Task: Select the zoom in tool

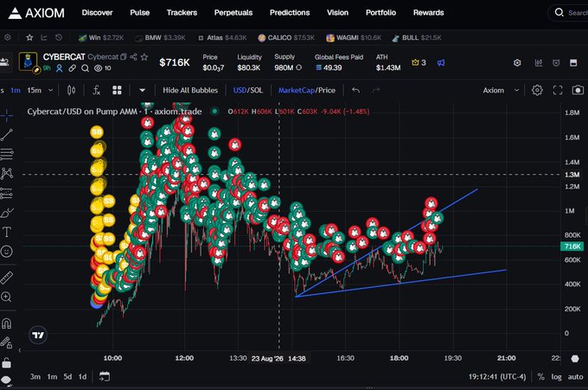Action: pyautogui.click(x=6, y=297)
